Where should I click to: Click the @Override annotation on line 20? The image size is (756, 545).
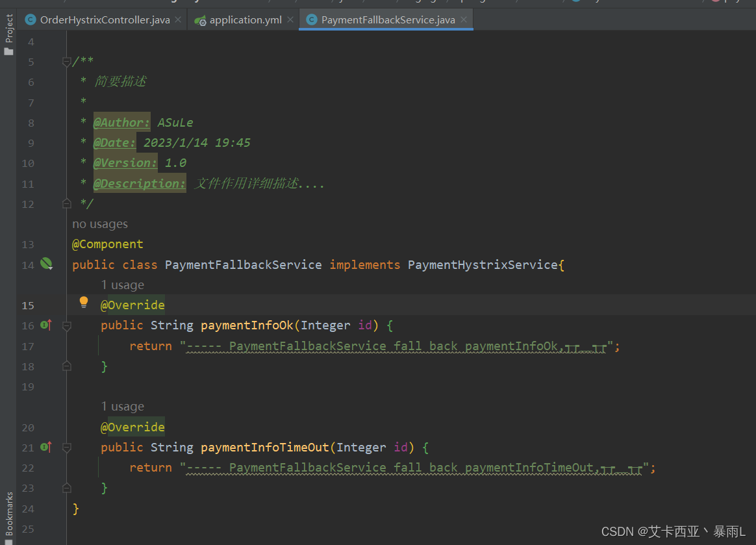(x=132, y=427)
